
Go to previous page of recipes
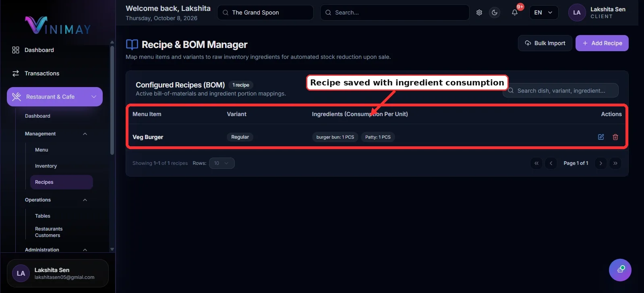[551, 163]
